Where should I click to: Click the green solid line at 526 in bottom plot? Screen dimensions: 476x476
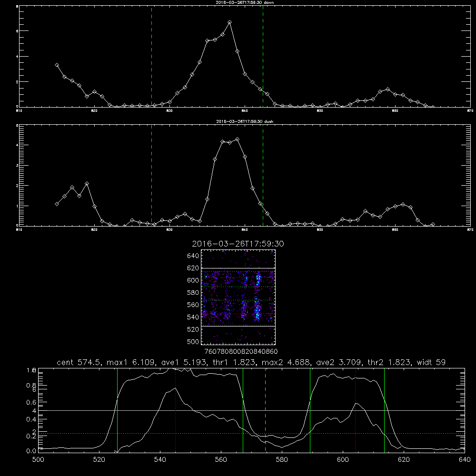(117, 410)
